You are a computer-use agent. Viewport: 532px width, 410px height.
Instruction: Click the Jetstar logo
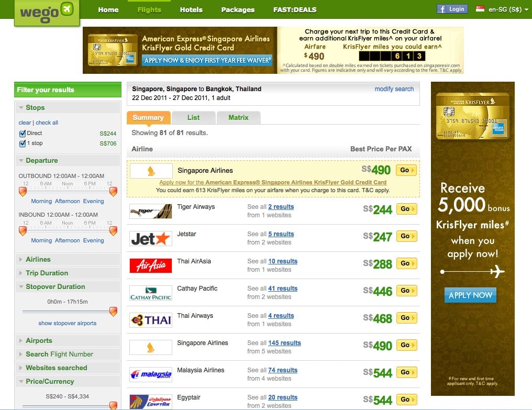pos(151,239)
